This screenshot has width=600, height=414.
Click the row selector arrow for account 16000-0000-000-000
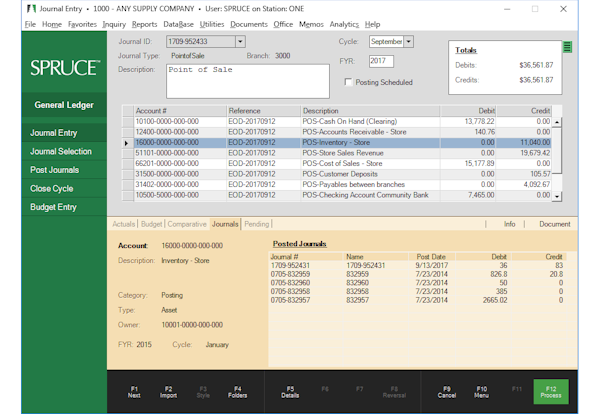pos(127,143)
